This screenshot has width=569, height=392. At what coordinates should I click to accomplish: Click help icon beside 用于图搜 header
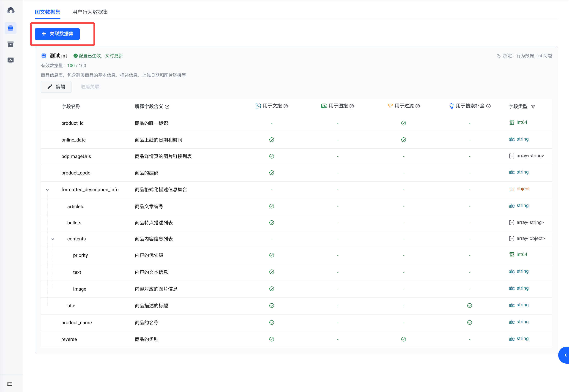click(x=352, y=106)
